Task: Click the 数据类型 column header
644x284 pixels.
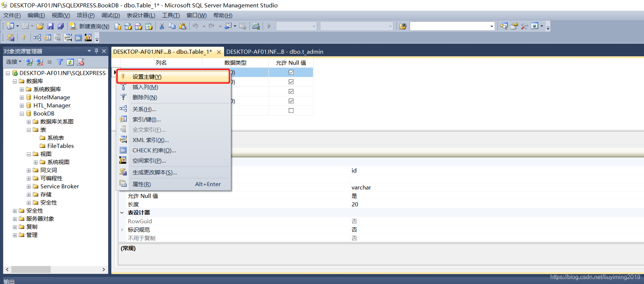Action: coord(235,63)
